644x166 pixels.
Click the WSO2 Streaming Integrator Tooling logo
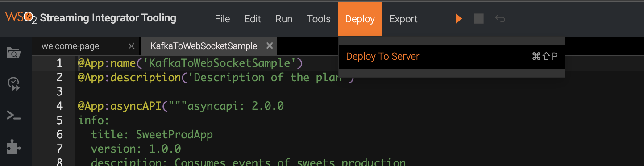91,18
